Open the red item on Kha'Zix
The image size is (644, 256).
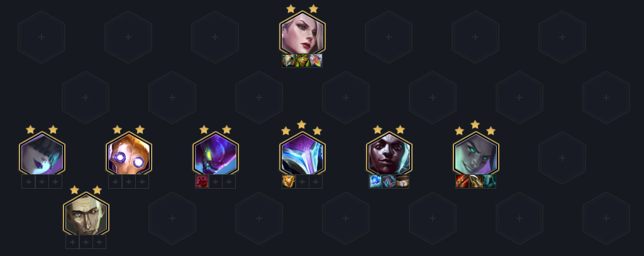click(x=202, y=181)
